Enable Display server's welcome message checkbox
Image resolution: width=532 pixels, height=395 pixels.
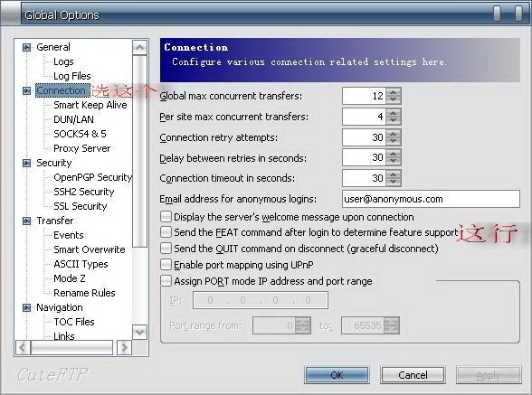(166, 216)
